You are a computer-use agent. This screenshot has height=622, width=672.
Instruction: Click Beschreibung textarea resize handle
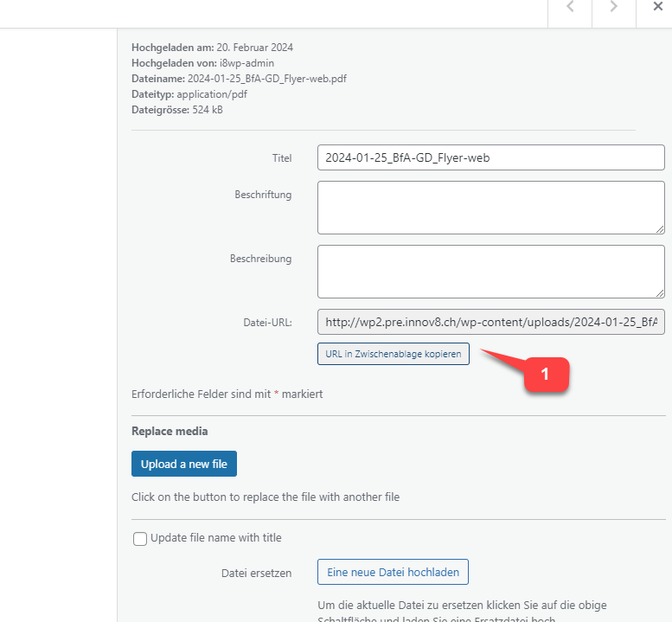(x=660, y=293)
